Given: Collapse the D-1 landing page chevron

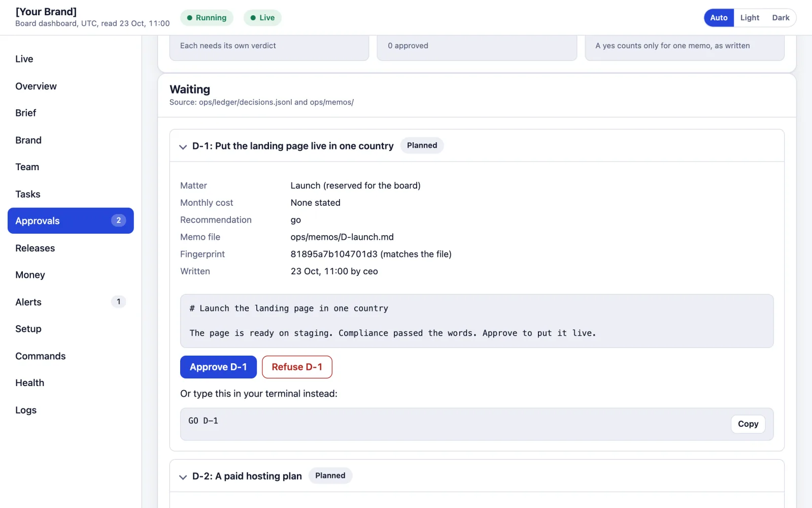Looking at the screenshot, I should point(183,146).
